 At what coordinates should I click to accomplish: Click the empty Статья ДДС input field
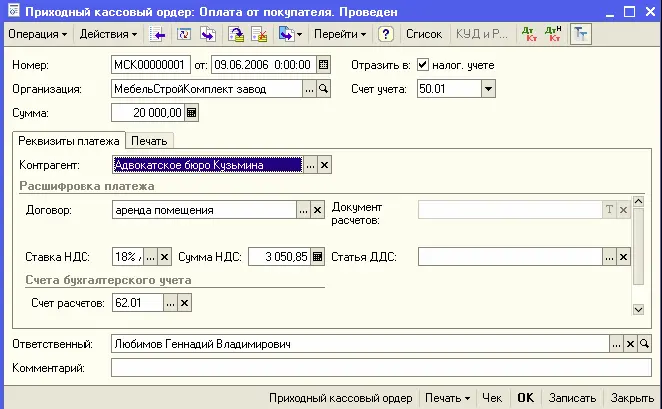click(x=510, y=257)
